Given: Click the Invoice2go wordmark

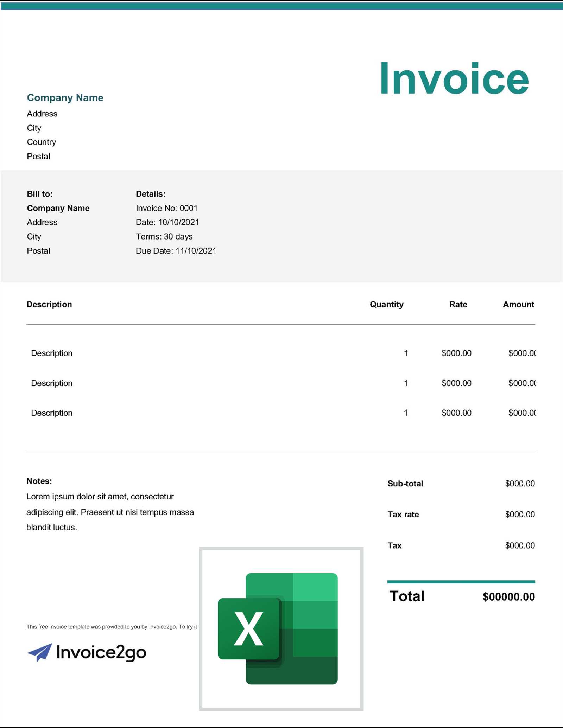Looking at the screenshot, I should pyautogui.click(x=101, y=652).
